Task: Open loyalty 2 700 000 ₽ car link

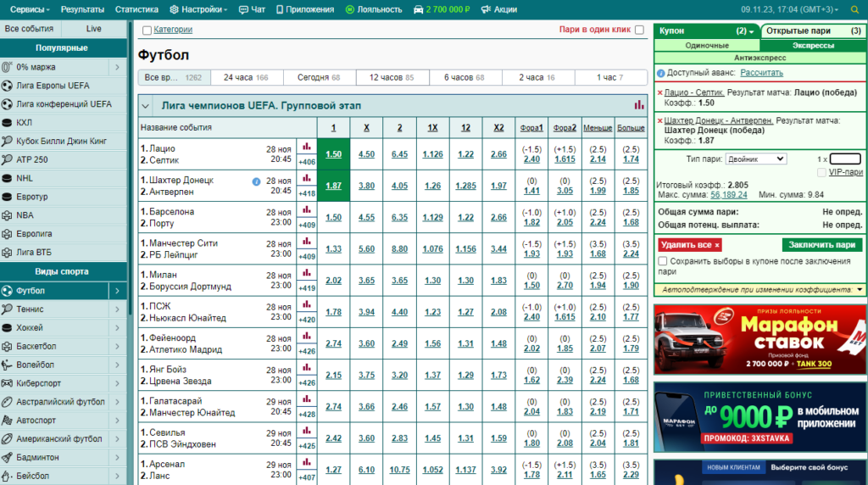Action: tap(442, 9)
